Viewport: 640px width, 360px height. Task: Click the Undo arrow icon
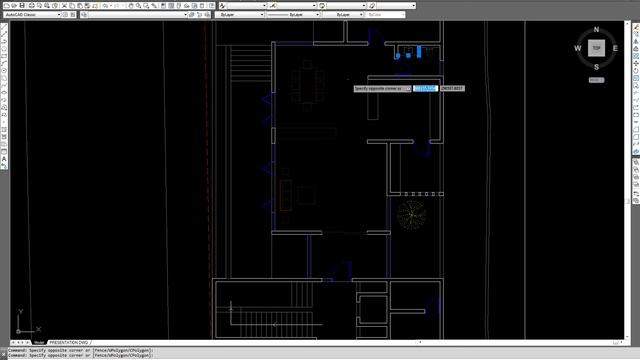pyautogui.click(x=105, y=6)
